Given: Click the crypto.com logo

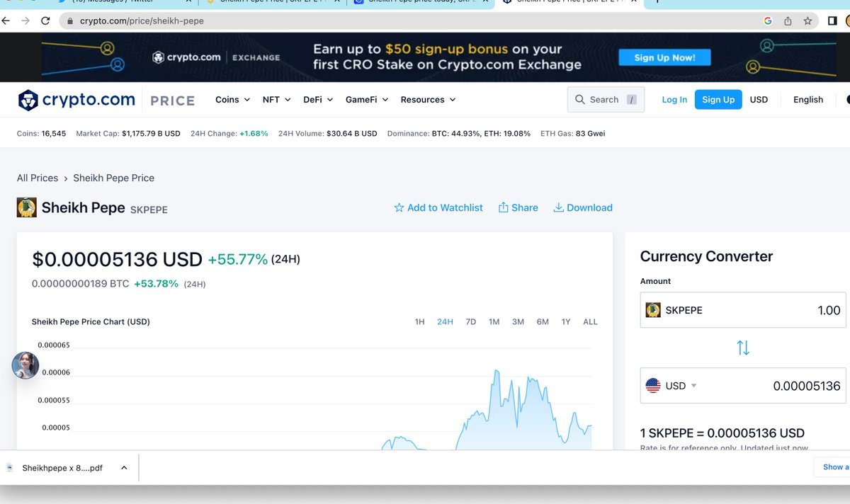Looking at the screenshot, I should (x=76, y=99).
